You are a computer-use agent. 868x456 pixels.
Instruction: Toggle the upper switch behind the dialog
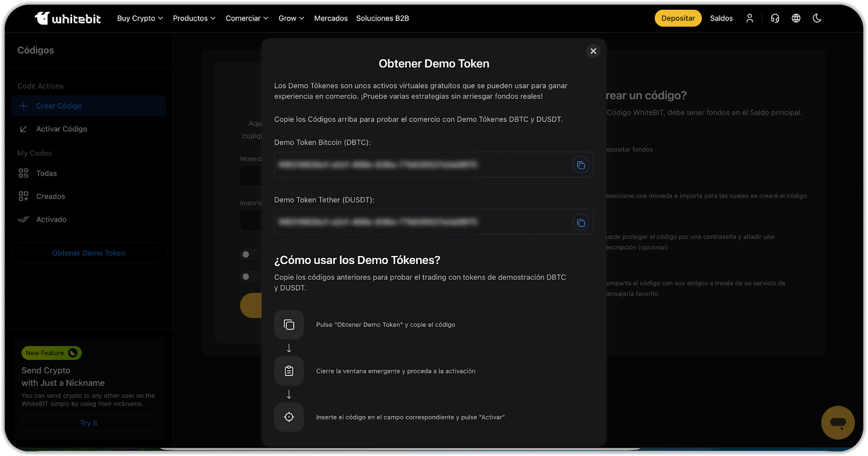[x=249, y=254]
